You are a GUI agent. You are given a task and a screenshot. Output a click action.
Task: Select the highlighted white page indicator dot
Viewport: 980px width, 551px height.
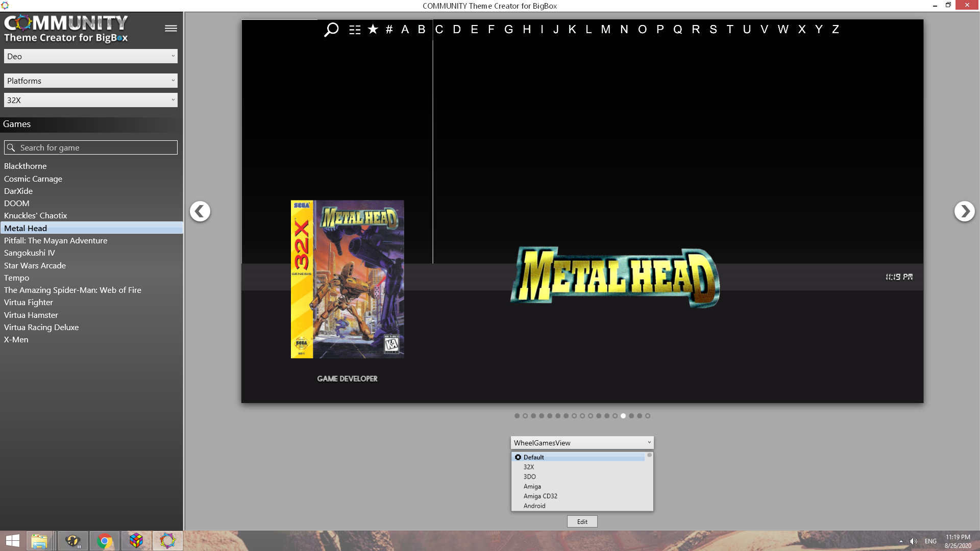click(x=623, y=416)
